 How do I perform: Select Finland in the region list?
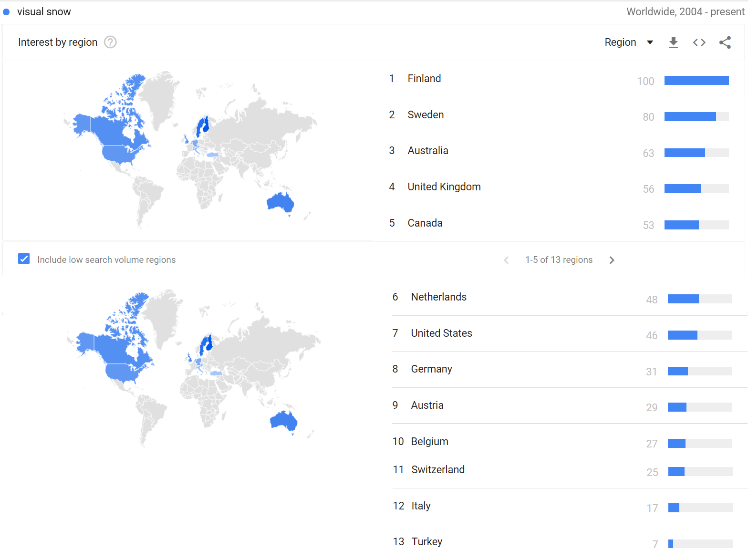(x=424, y=78)
